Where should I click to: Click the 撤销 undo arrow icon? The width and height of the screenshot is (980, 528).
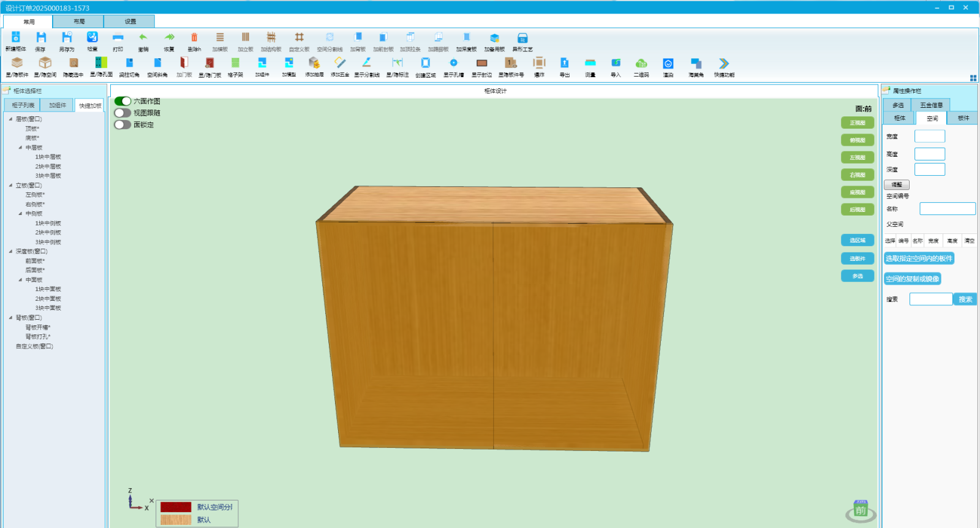pos(143,37)
